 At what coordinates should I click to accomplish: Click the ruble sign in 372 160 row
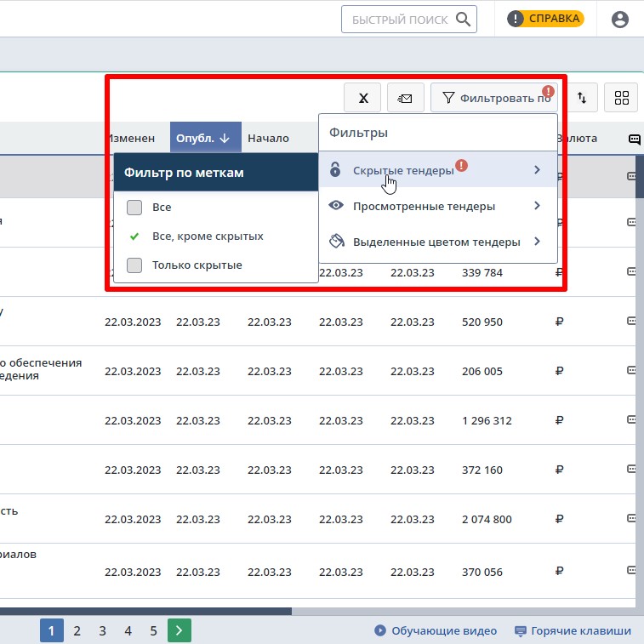pyautogui.click(x=559, y=469)
